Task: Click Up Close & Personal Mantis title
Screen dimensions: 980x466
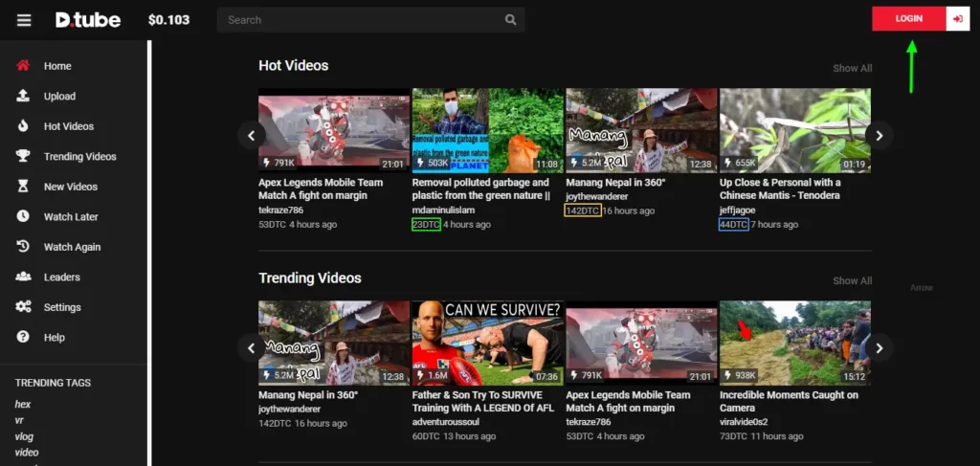Action: point(780,189)
